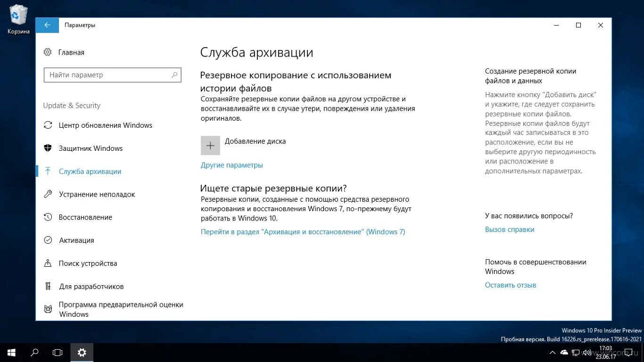The height and width of the screenshot is (362, 644).
Task: Click the network tray icon
Action: click(575, 353)
